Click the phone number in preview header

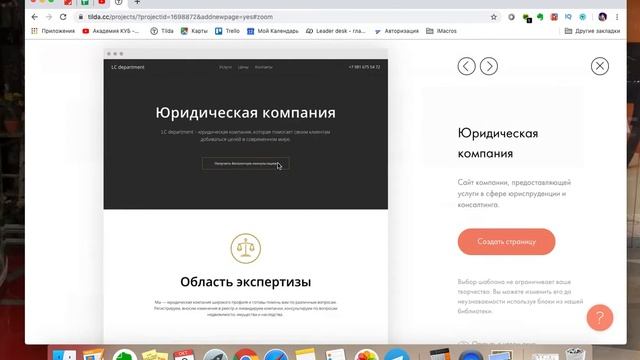pyautogui.click(x=364, y=67)
